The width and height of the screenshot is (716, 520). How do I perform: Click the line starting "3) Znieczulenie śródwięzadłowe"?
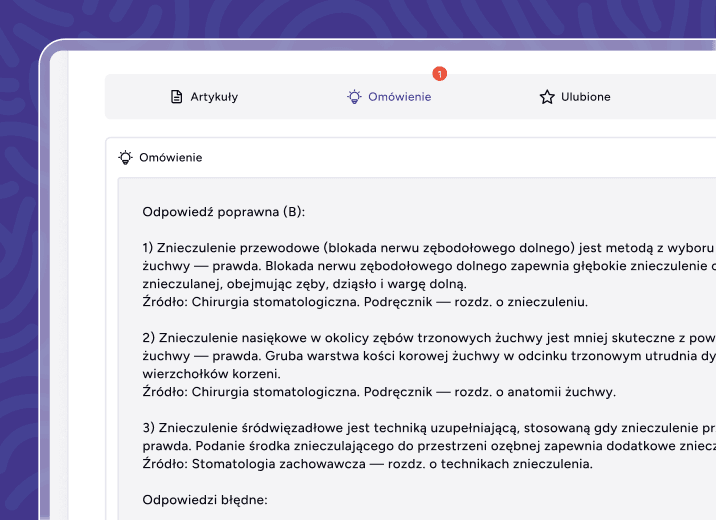429,428
